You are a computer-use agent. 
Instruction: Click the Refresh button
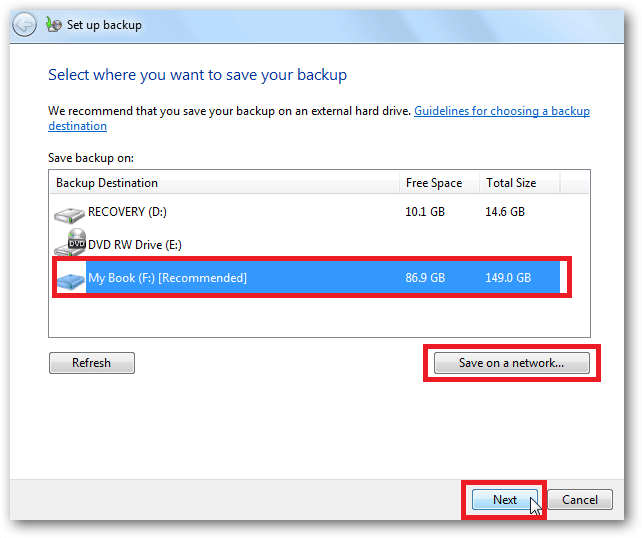(x=92, y=363)
